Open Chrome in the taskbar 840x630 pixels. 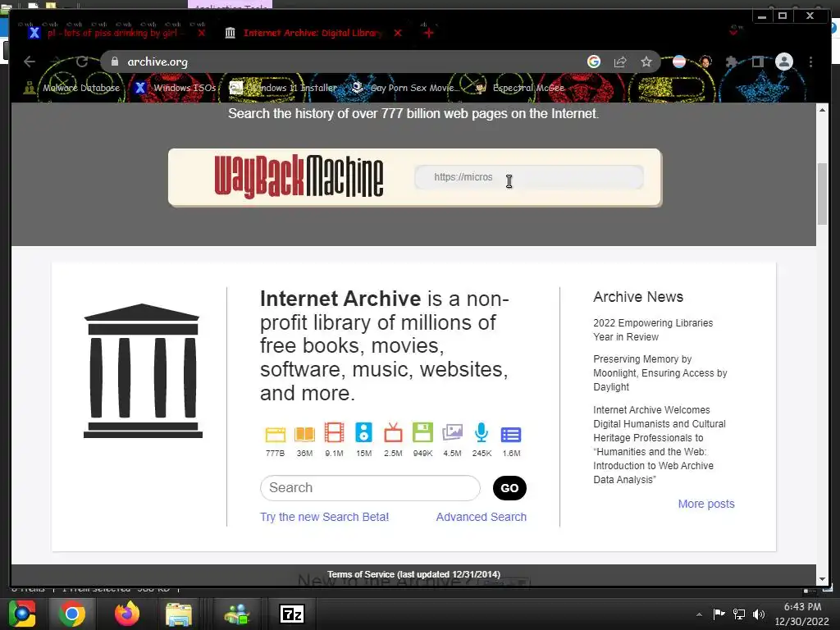(x=72, y=614)
